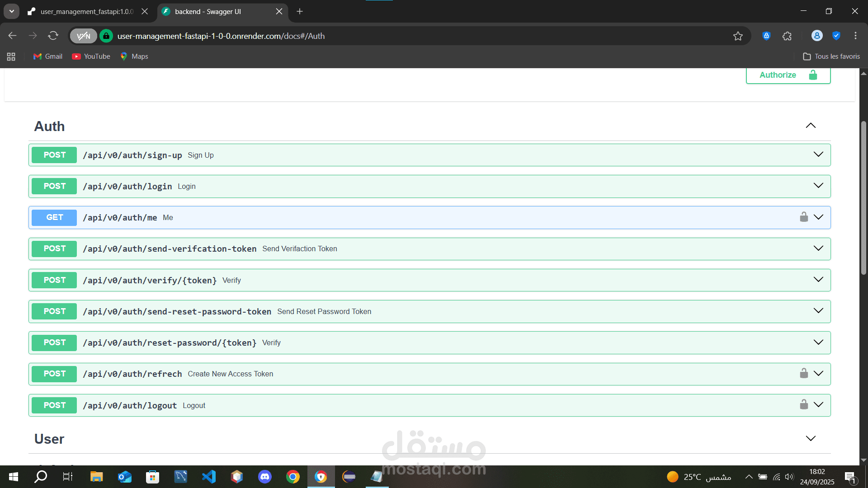Expand the User section

[811, 439]
